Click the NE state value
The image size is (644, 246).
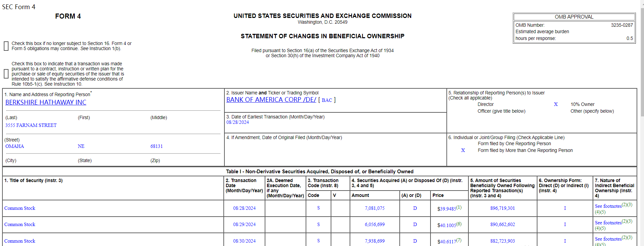[x=81, y=146]
